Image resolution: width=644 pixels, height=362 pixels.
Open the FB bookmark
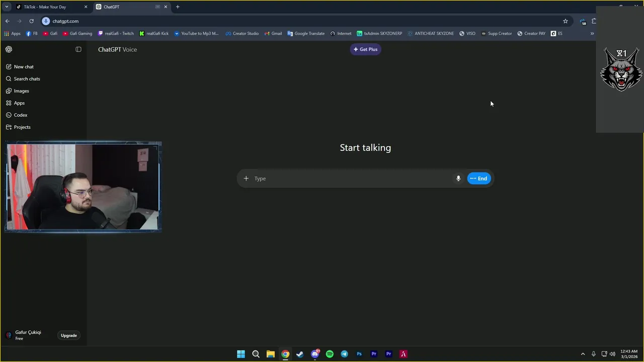point(32,34)
